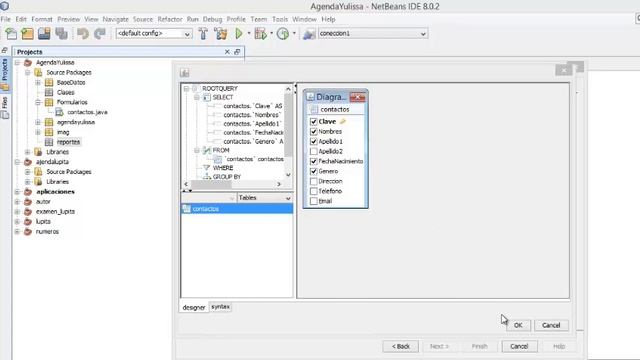The width and height of the screenshot is (640, 360).
Task: Click the Open Project toolbar icon
Action: pyautogui.click(x=44, y=33)
